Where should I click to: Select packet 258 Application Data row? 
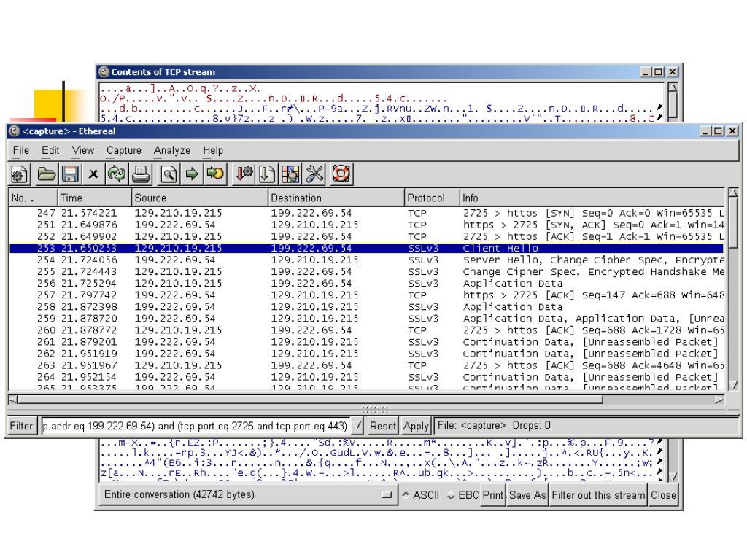click(366, 307)
